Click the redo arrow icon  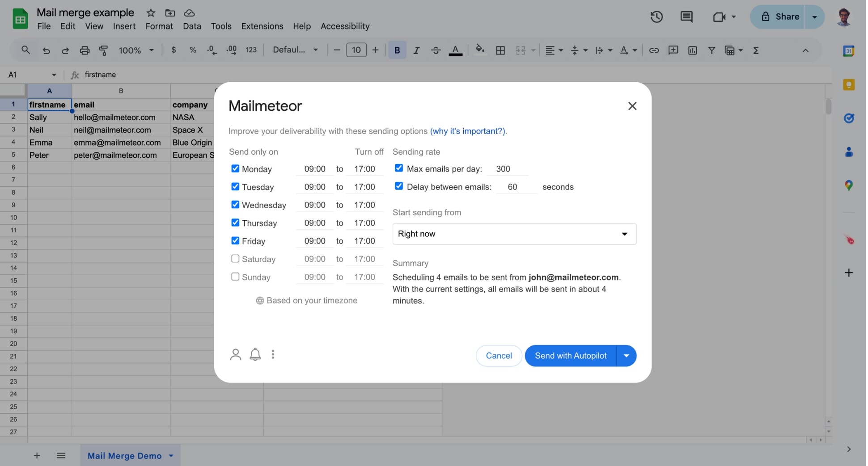pyautogui.click(x=65, y=50)
